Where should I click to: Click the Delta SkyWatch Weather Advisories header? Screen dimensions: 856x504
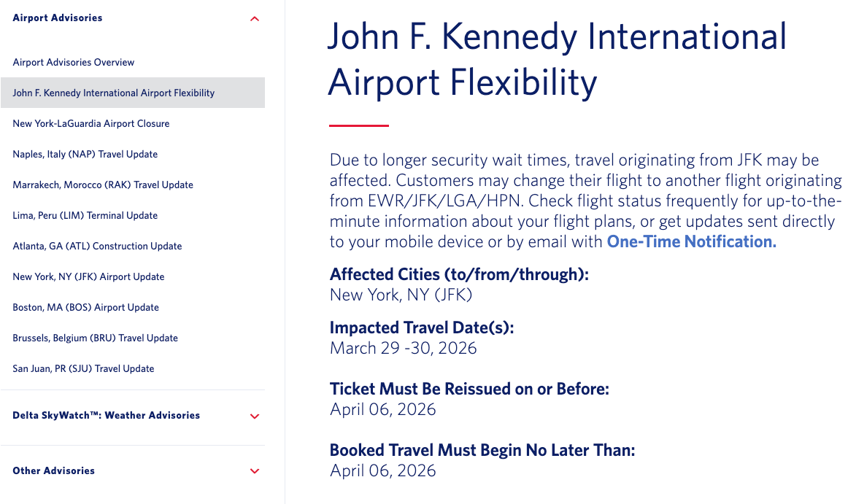106,415
